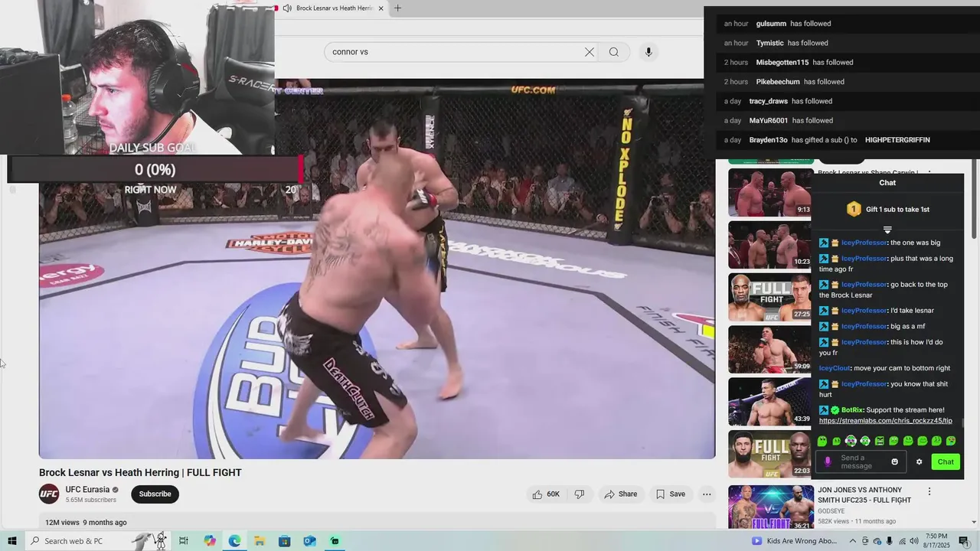Open volume control in system tray
Screen dimensions: 980x551
click(x=913, y=541)
